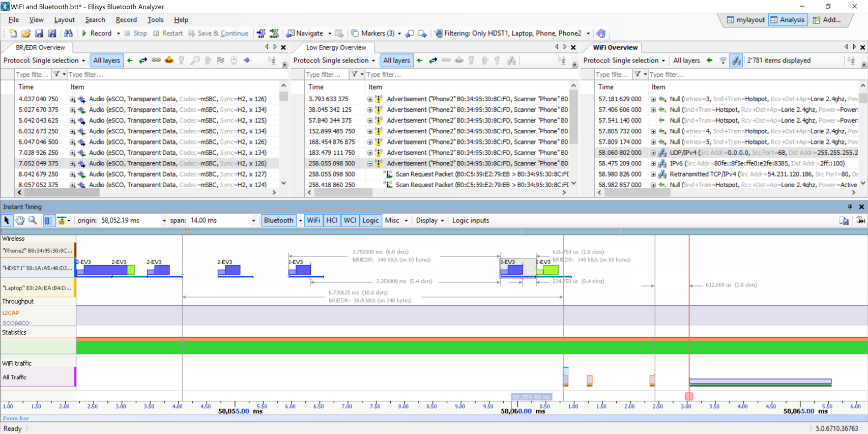This screenshot has width=868, height=434.
Task: Toggle the HCI display button
Action: click(x=332, y=220)
